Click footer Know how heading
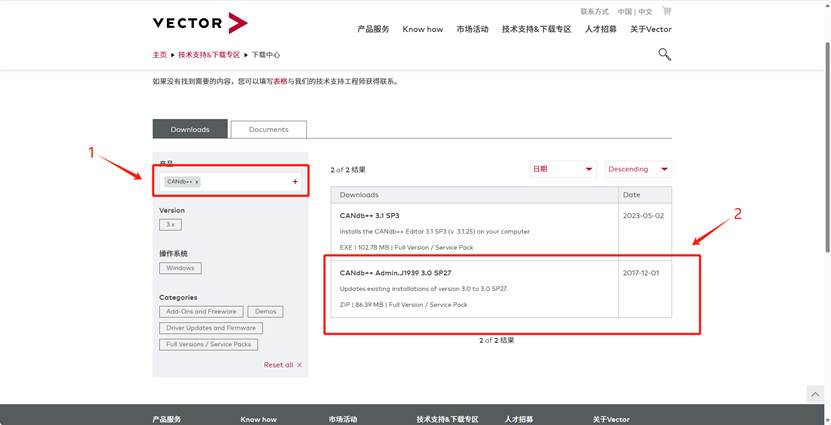Image resolution: width=831 pixels, height=425 pixels. click(258, 419)
